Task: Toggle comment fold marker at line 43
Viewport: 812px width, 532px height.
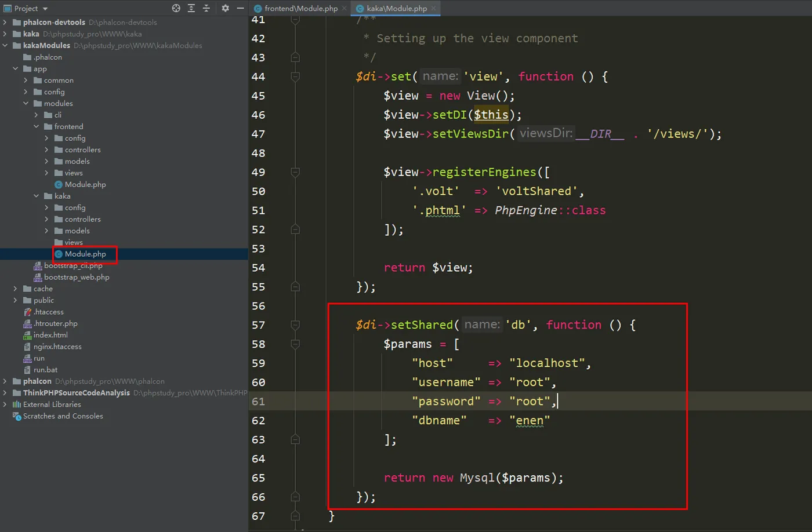Action: (x=295, y=57)
